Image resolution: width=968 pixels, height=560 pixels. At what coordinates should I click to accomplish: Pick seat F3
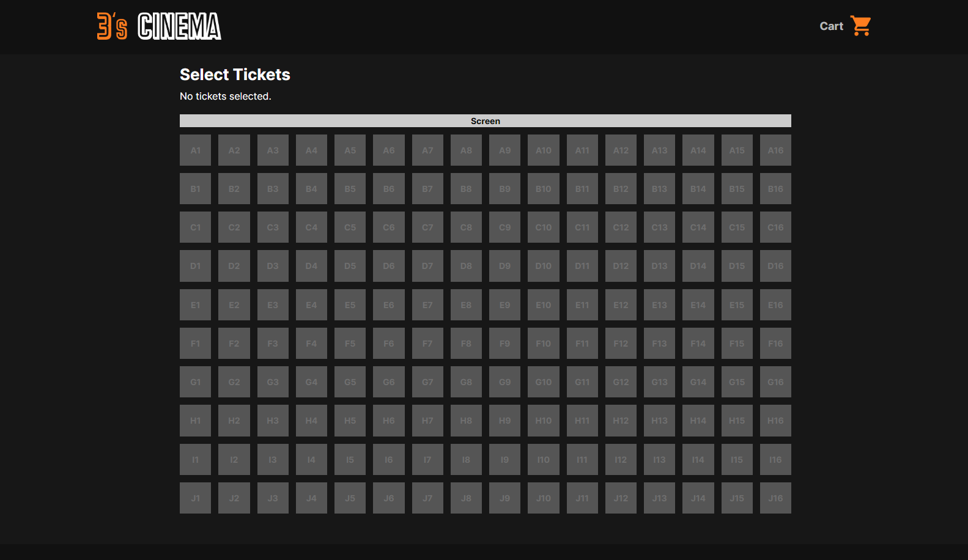[273, 344]
